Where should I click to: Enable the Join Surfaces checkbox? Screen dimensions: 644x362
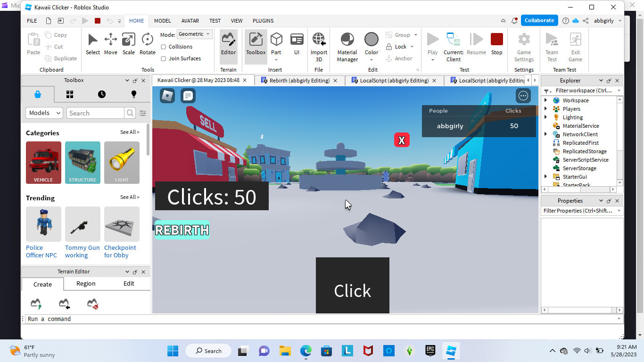[164, 58]
